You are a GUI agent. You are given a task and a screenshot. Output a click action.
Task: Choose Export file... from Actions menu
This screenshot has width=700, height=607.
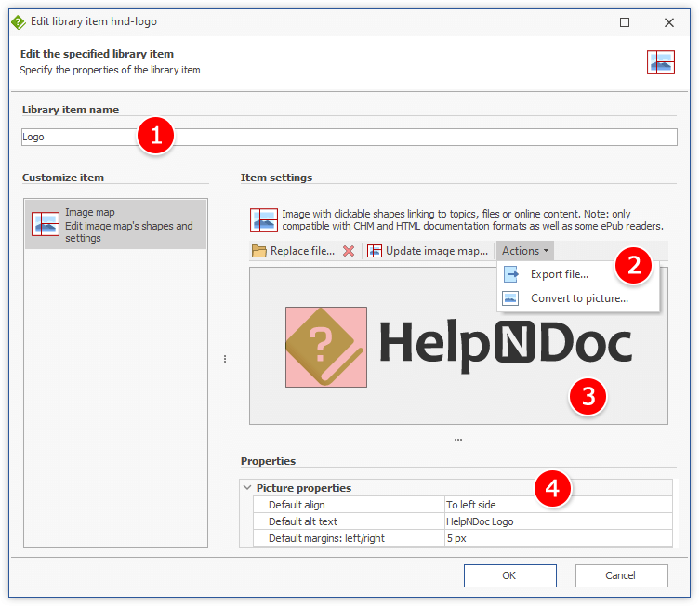click(578, 274)
